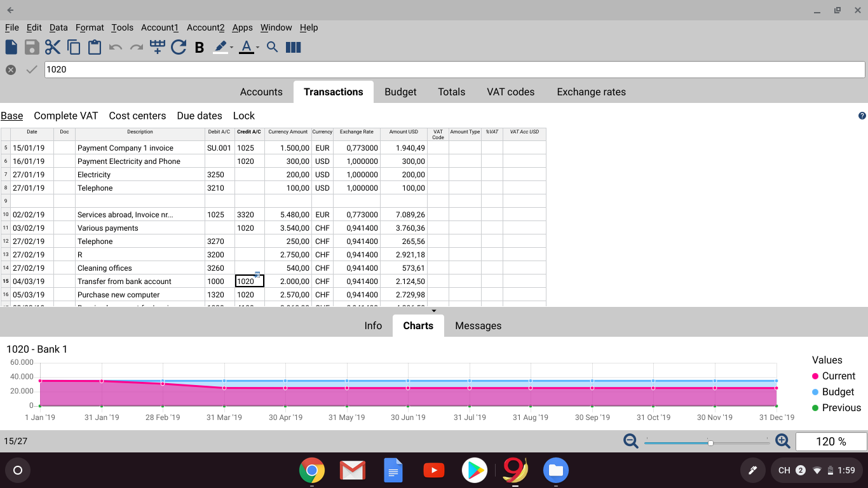Viewport: 868px width, 488px height.
Task: Redo action arrow icon
Action: [136, 47]
